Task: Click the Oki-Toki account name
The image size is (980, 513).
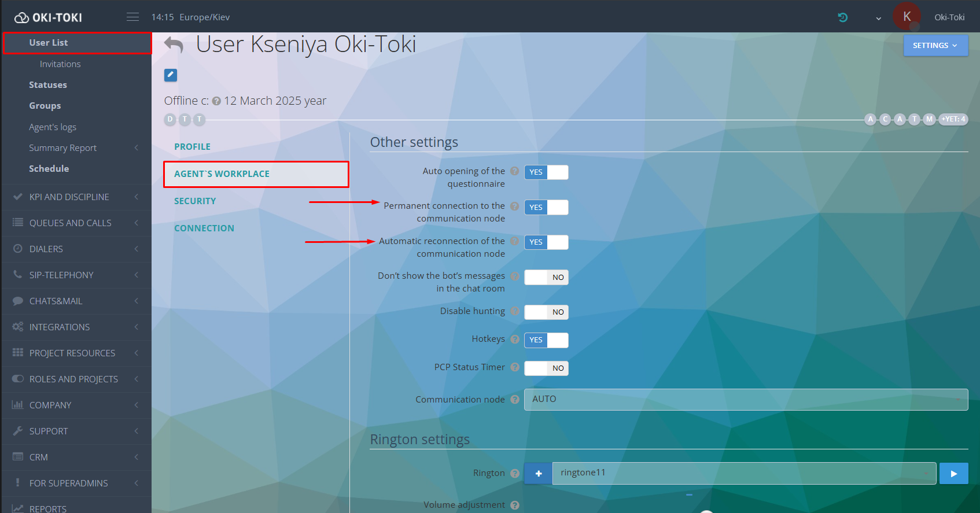Action: click(x=949, y=17)
